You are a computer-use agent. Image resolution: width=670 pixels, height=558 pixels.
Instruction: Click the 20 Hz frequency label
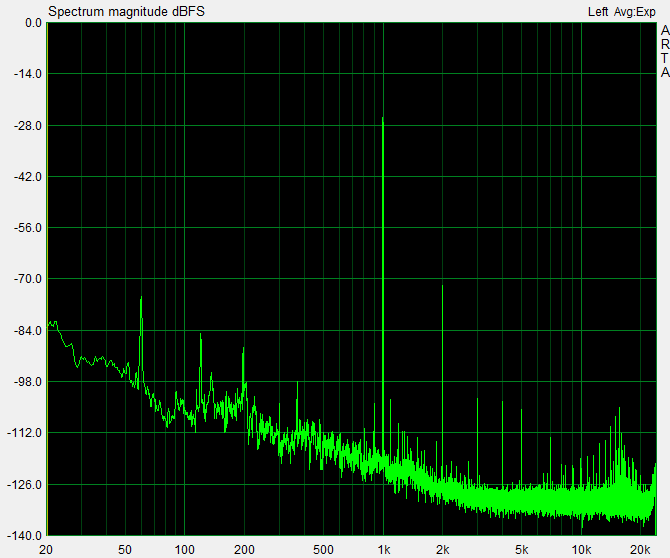[46, 549]
